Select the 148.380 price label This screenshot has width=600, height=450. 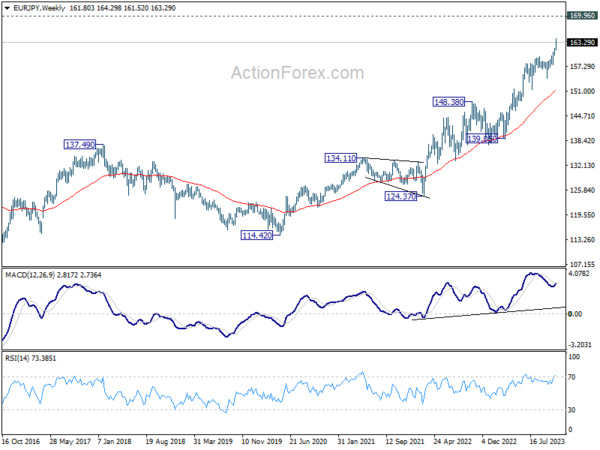(x=449, y=102)
